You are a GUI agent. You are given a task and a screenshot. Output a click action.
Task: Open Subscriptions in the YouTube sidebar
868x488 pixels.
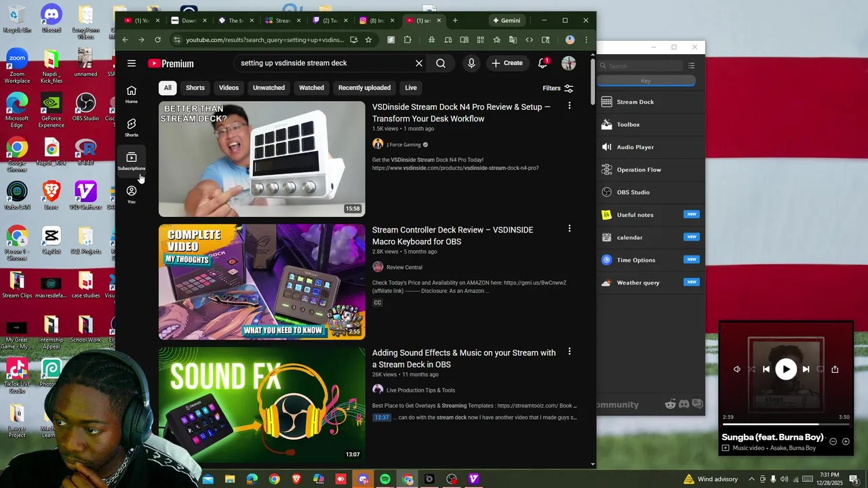[x=132, y=161]
